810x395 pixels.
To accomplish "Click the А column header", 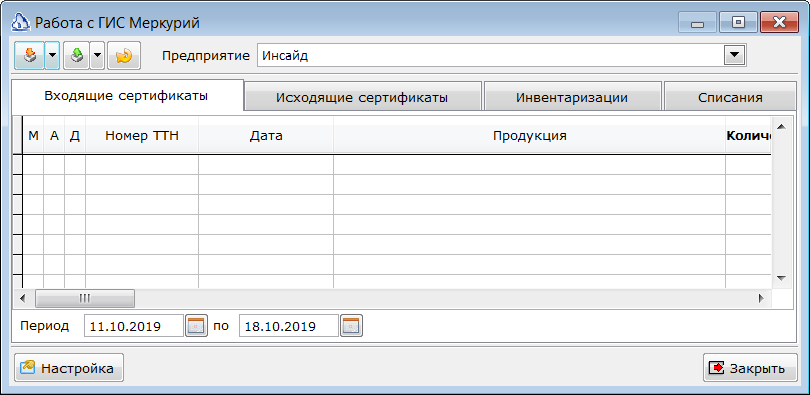I will (x=54, y=136).
